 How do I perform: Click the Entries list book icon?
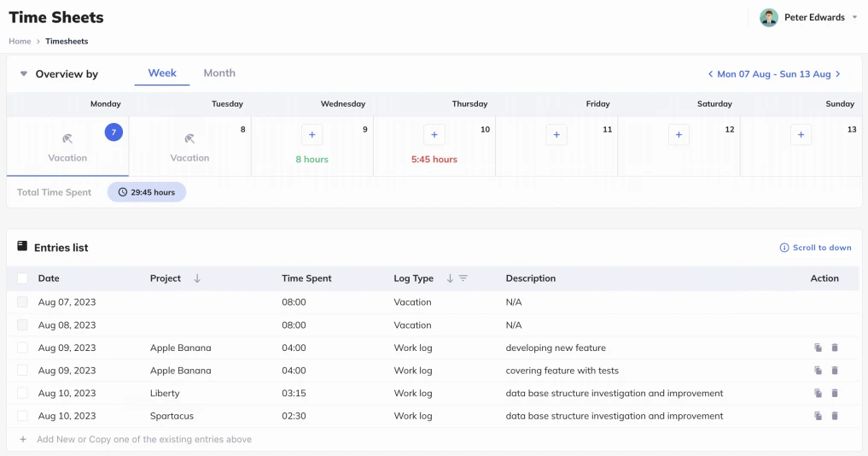coord(22,246)
